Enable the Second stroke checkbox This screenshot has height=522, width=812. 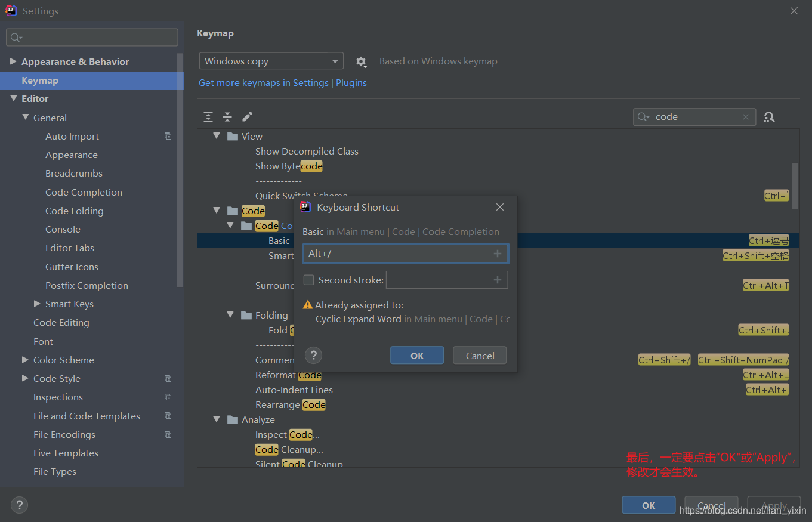tap(308, 280)
